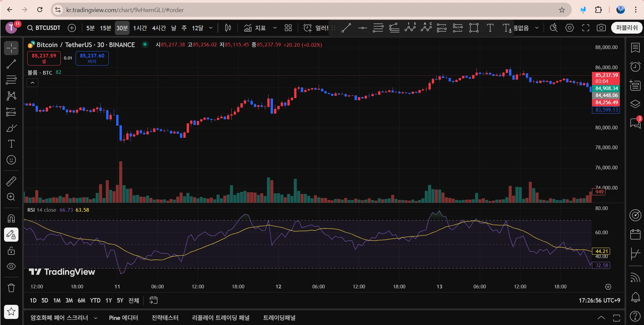Open the Pine editor tab
Image resolution: width=644 pixels, height=325 pixels.
[x=123, y=318]
